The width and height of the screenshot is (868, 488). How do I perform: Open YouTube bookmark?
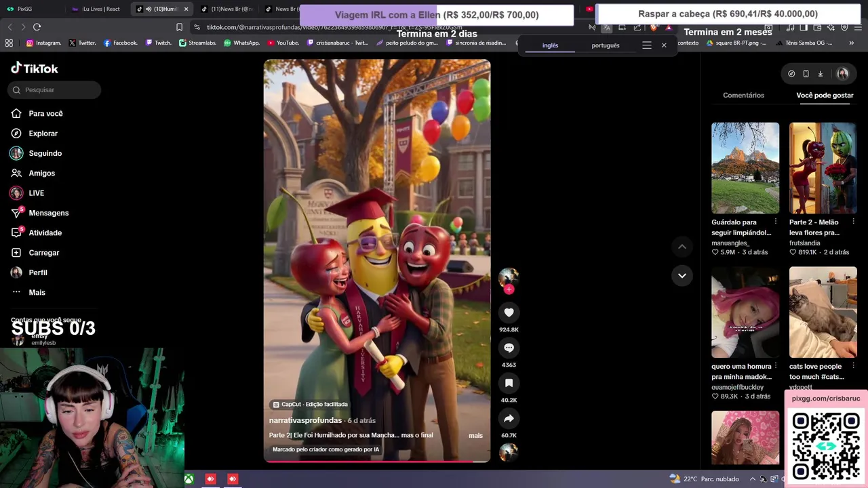pos(283,43)
